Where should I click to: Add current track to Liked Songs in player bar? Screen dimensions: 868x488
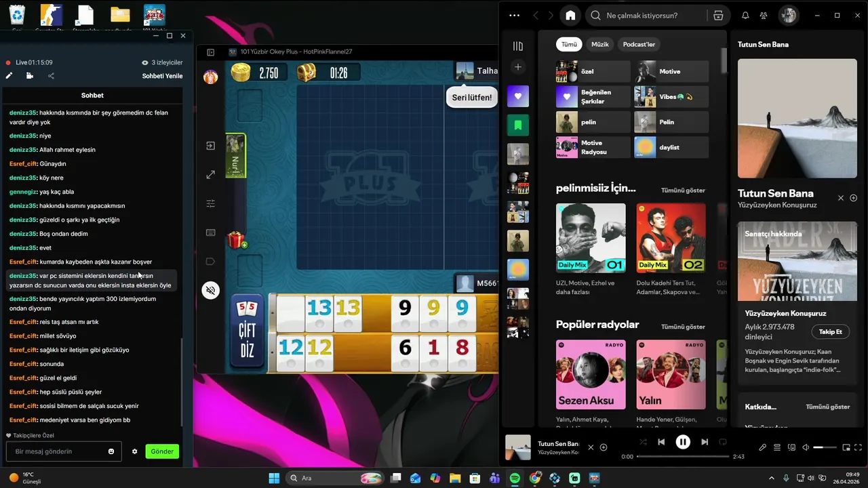pyautogui.click(x=604, y=447)
